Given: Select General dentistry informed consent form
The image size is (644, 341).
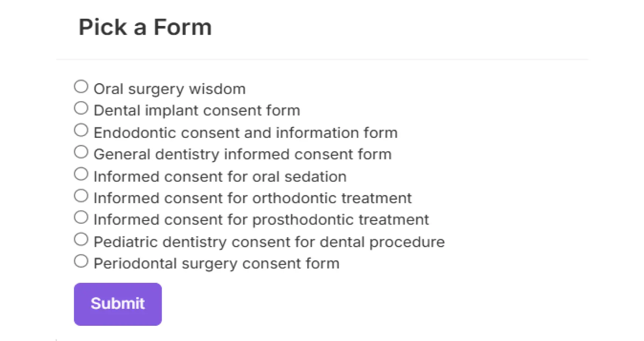Looking at the screenshot, I should 81,152.
